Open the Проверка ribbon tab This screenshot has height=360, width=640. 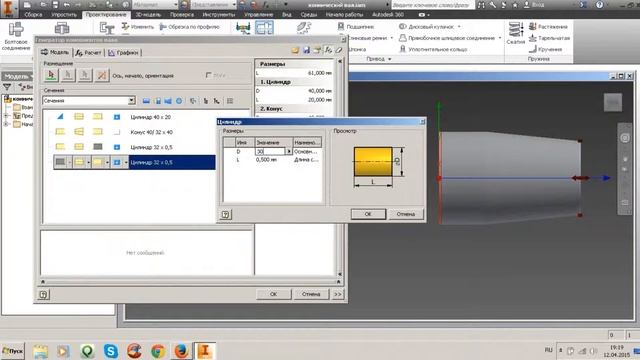(x=182, y=15)
